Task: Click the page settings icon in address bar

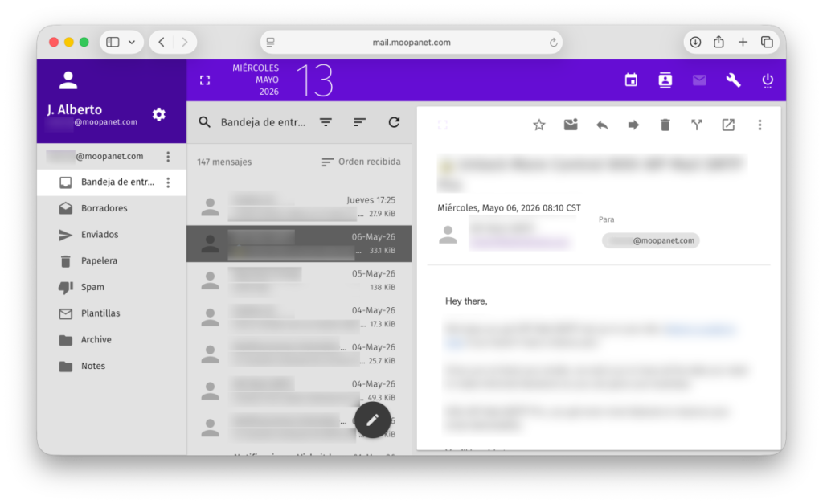Action: (x=270, y=42)
